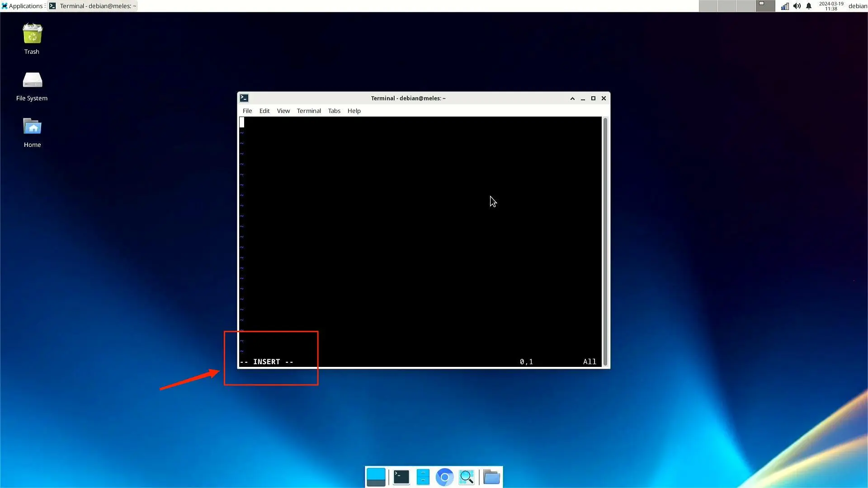Click the network signal tray icon

pos(785,6)
